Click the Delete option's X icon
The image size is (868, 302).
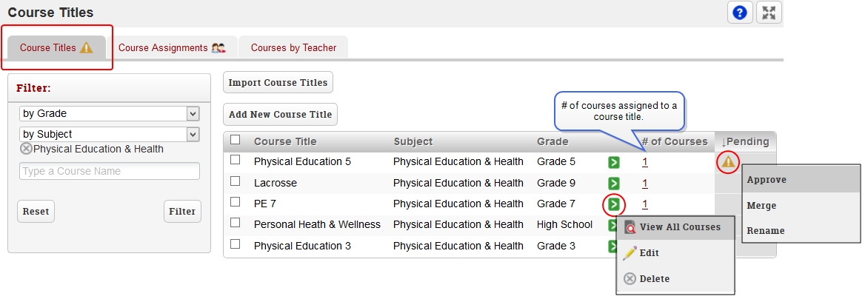[630, 279]
